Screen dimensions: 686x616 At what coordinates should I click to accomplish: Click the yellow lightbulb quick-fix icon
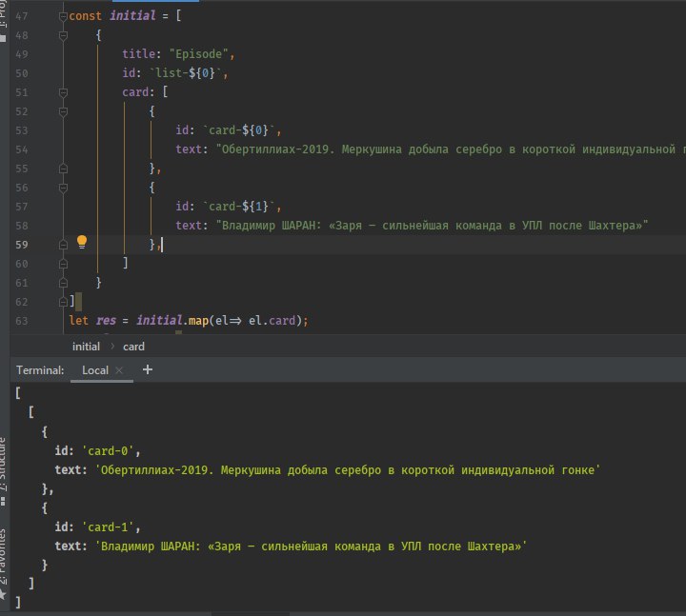click(x=82, y=243)
